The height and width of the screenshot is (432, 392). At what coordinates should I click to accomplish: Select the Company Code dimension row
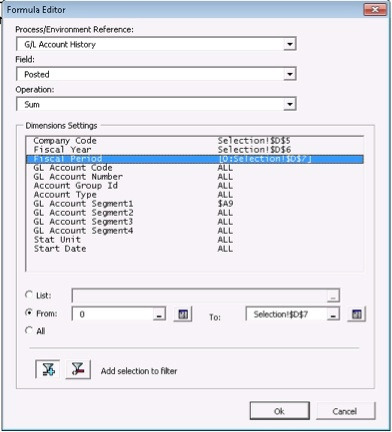[195, 141]
